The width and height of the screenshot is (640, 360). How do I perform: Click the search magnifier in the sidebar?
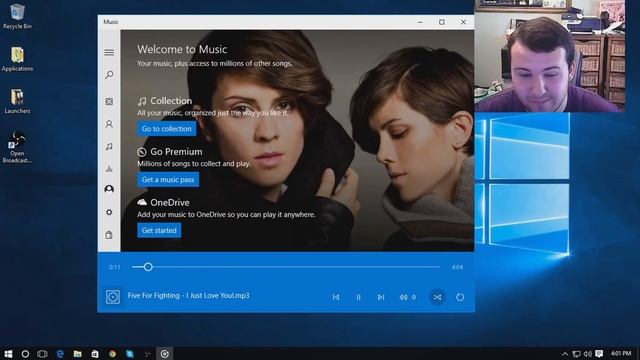pyautogui.click(x=109, y=75)
